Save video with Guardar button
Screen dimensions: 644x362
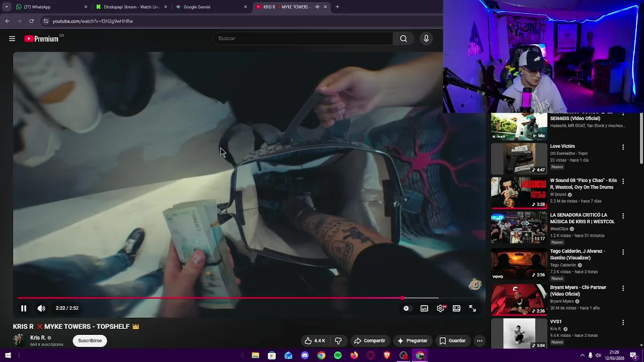pyautogui.click(x=452, y=340)
